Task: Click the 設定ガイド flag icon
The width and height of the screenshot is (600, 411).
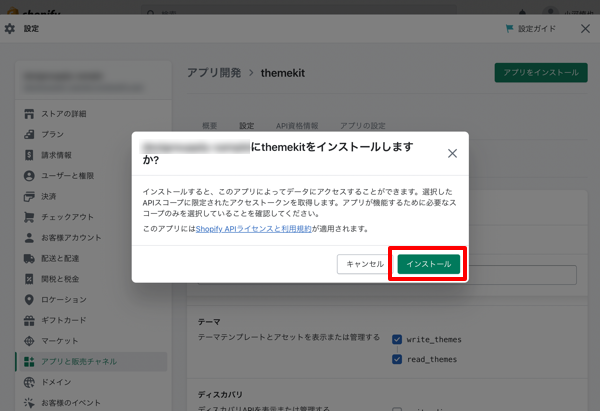Action: point(509,29)
